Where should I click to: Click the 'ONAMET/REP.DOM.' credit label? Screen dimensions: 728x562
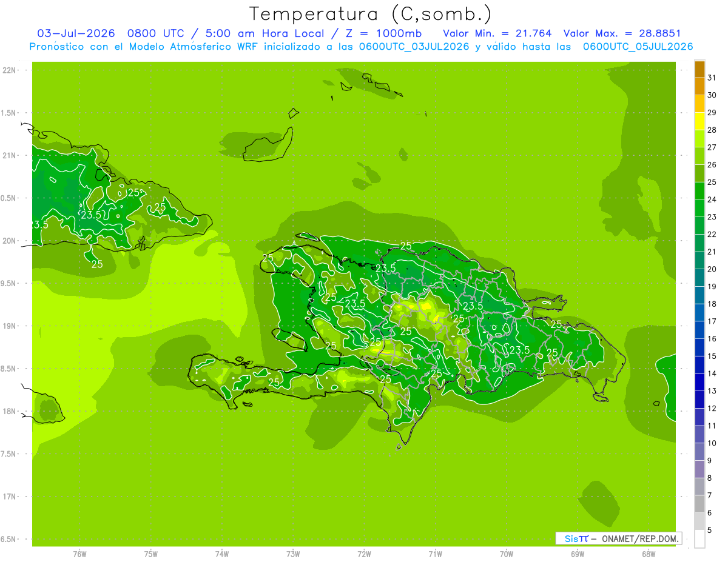click(639, 538)
